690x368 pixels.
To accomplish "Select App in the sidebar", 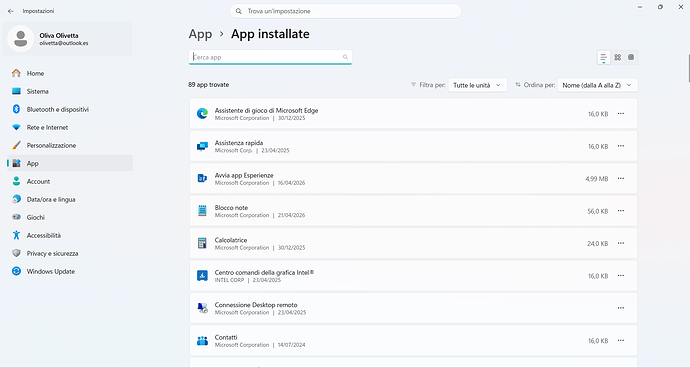I will point(70,163).
